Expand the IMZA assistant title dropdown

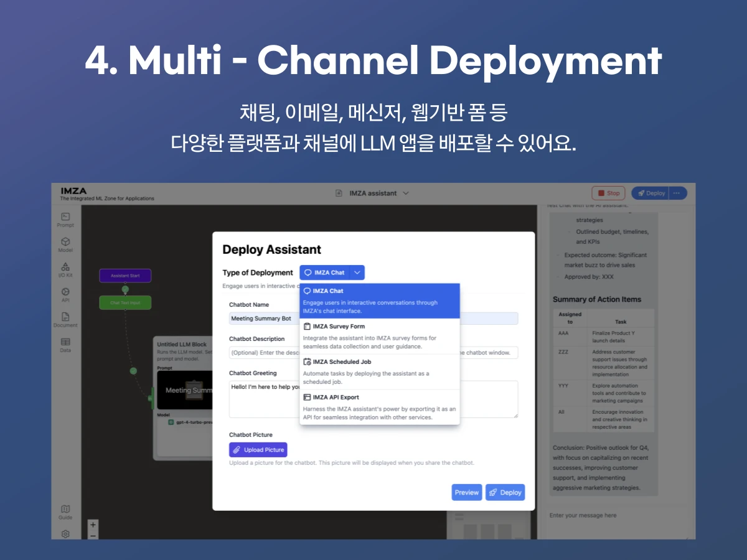(406, 194)
